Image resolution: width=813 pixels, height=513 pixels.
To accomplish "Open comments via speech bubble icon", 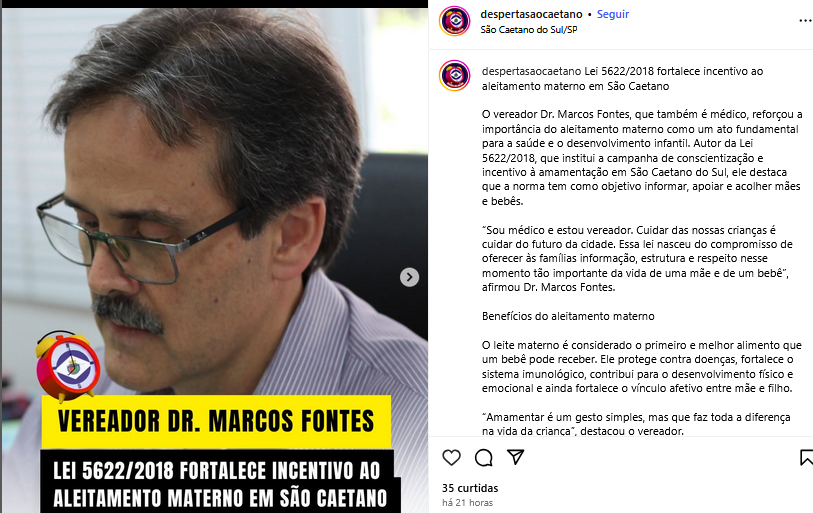I will (484, 457).
